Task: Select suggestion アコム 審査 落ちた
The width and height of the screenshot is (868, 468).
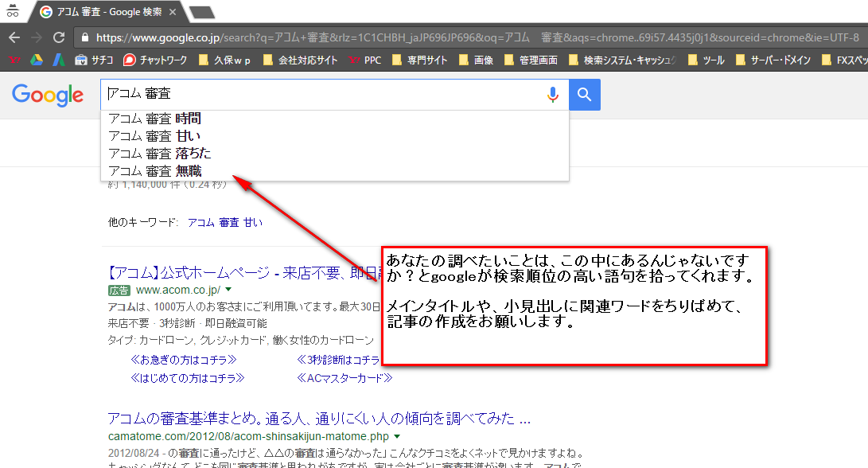Action: tap(335, 154)
